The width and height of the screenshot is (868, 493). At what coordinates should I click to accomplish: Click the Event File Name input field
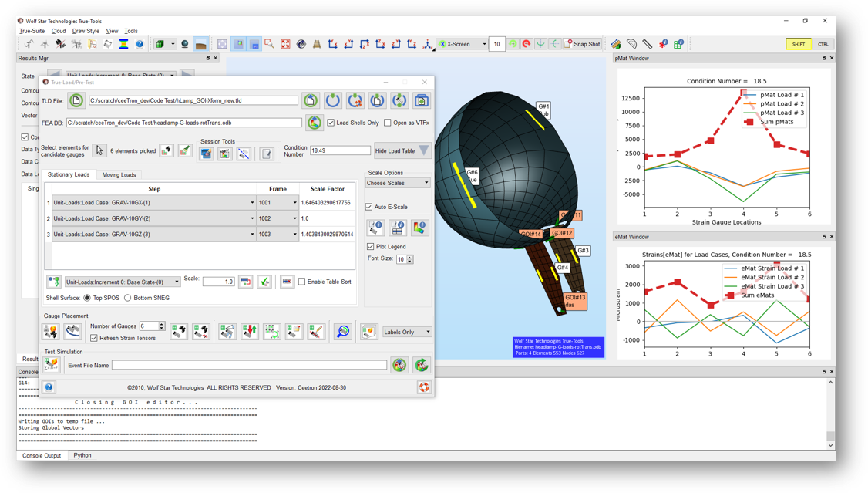(x=249, y=365)
